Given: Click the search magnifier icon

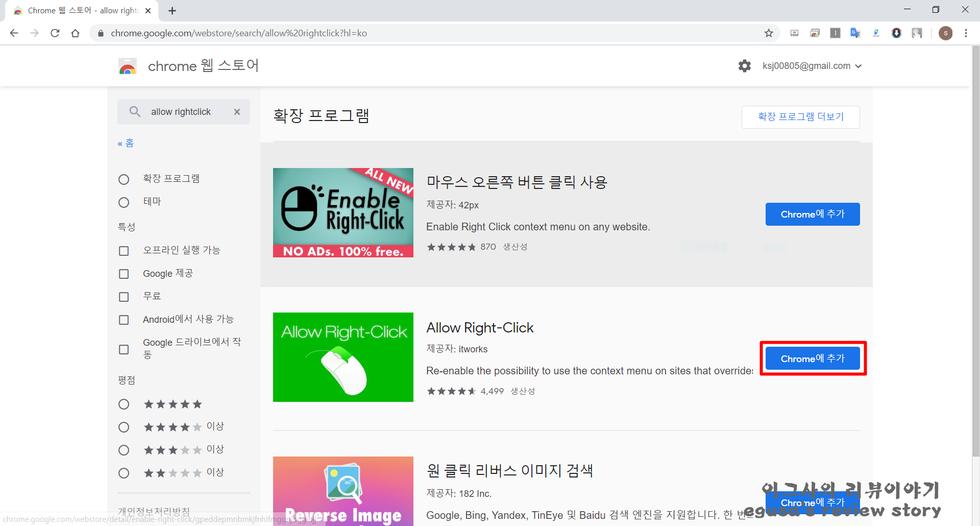Looking at the screenshot, I should (x=135, y=112).
